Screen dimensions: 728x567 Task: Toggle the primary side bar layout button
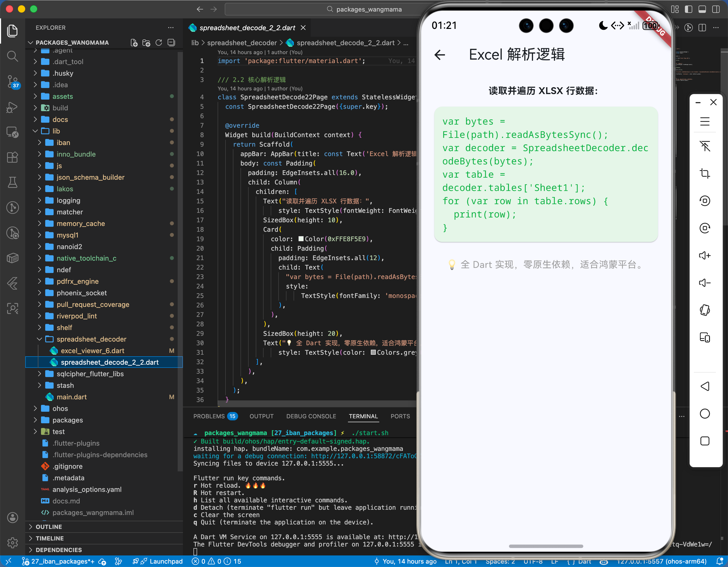coord(688,9)
